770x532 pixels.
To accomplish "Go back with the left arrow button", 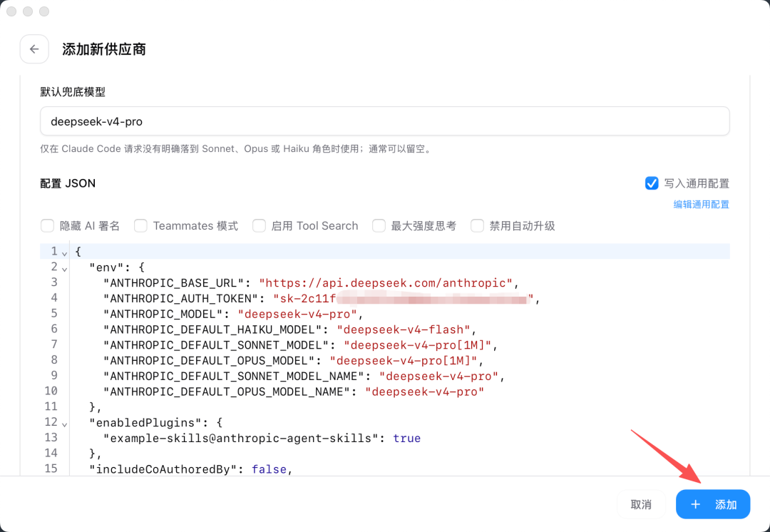I will [34, 49].
